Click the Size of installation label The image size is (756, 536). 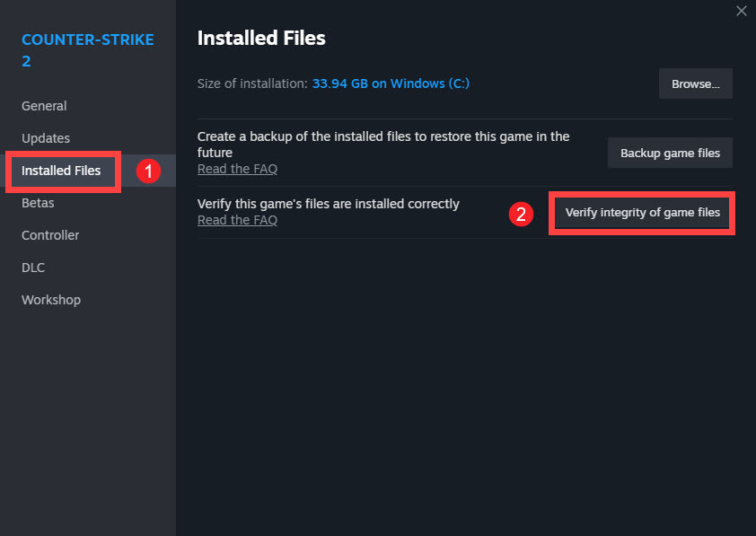tap(252, 83)
